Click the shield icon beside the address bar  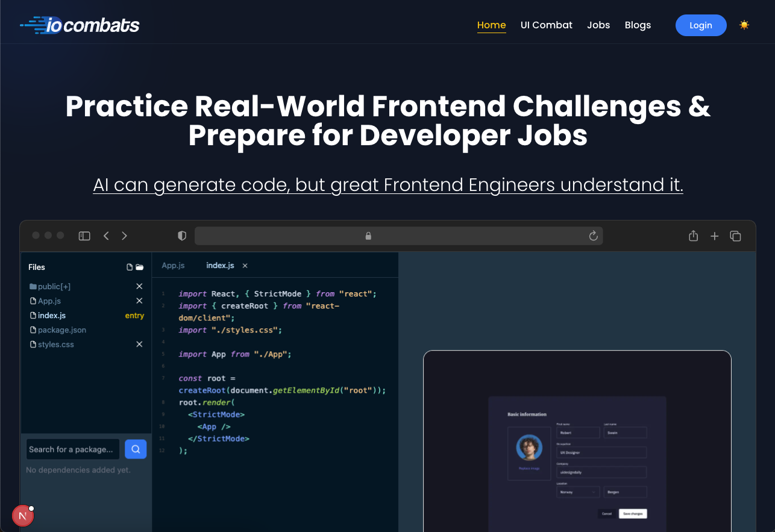(x=181, y=236)
